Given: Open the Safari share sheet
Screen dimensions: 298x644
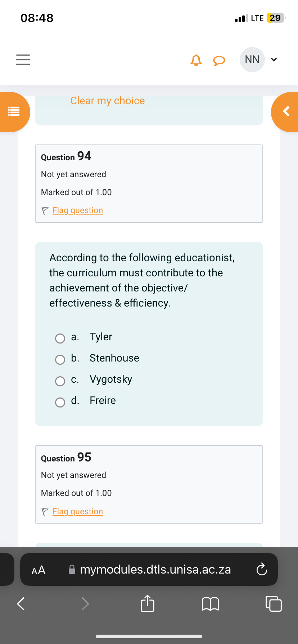Looking at the screenshot, I should pyautogui.click(x=148, y=603).
